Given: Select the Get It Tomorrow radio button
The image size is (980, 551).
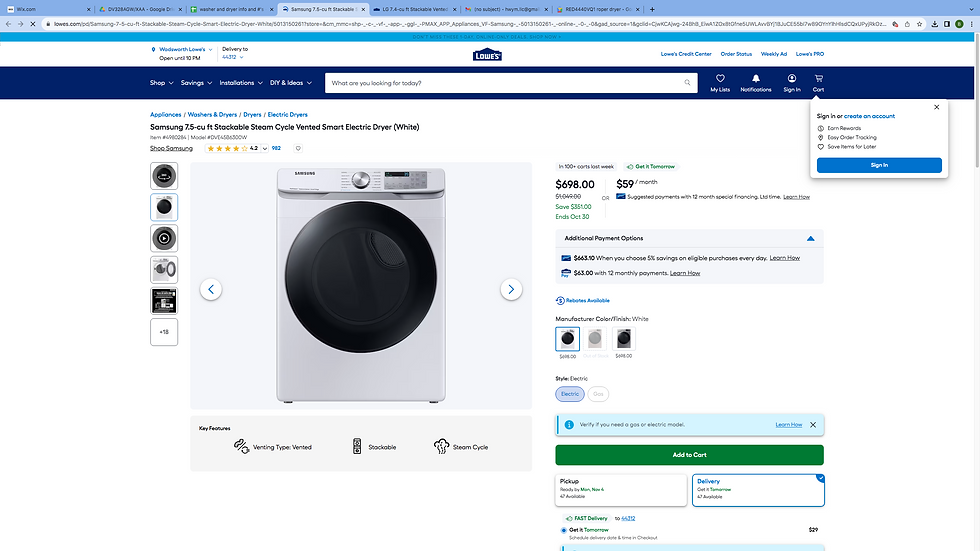Looking at the screenshot, I should point(563,530).
